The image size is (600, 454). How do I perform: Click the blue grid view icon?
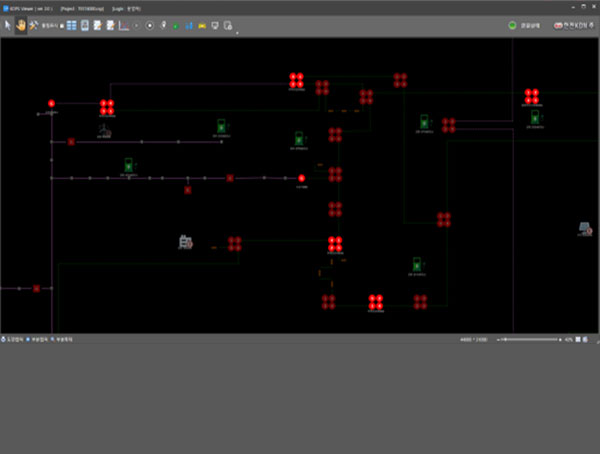[x=72, y=25]
